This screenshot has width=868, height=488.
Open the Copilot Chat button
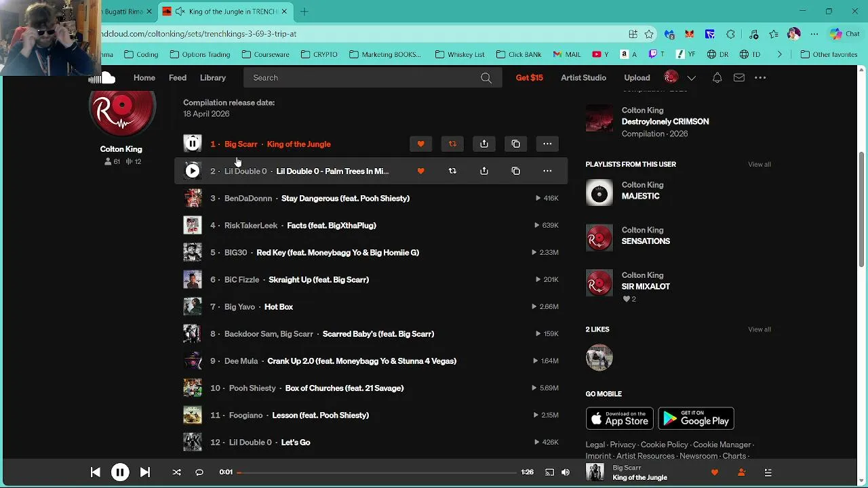click(x=845, y=34)
